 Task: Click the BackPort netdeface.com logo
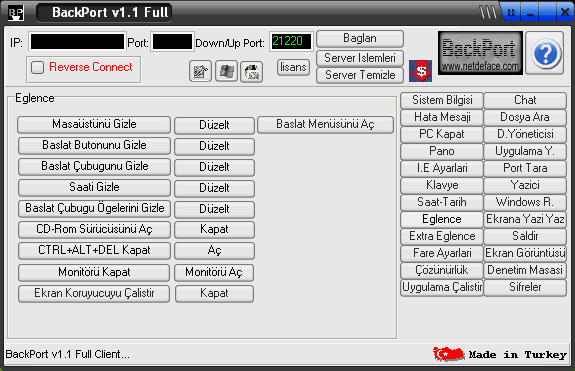tap(480, 53)
